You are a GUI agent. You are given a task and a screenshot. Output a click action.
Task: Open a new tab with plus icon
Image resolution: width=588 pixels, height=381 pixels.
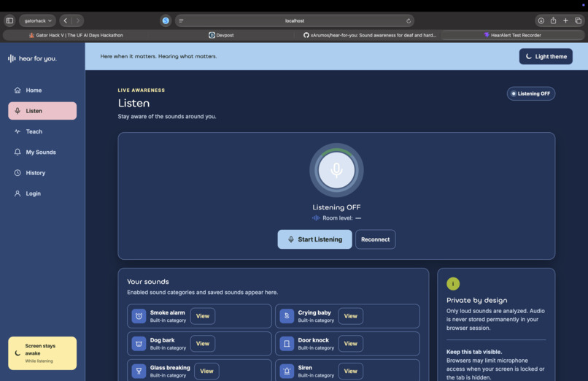pyautogui.click(x=565, y=20)
